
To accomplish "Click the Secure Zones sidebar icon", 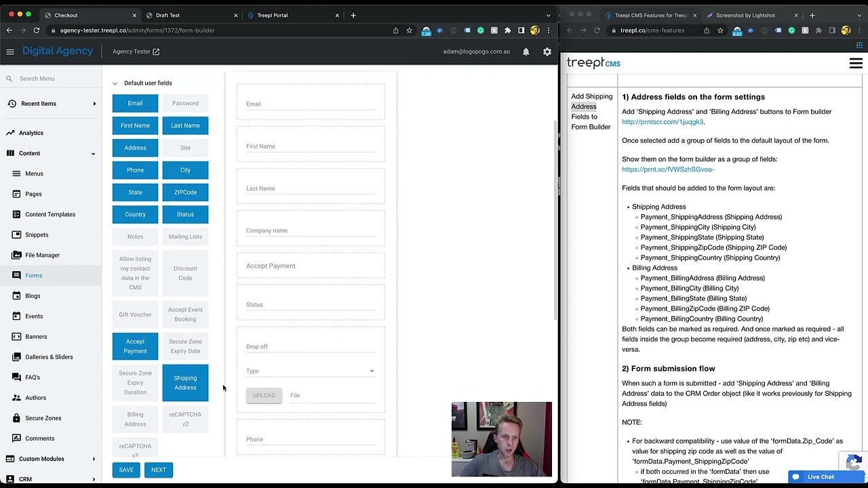I will pyautogui.click(x=16, y=418).
